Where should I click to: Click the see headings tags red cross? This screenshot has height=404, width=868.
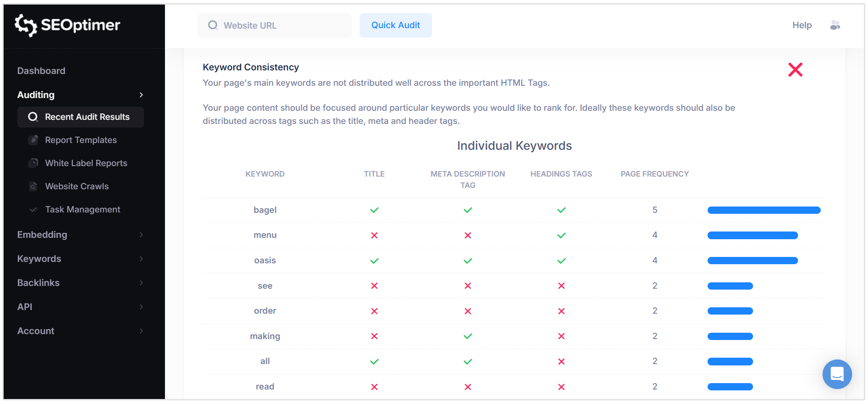pyautogui.click(x=562, y=286)
